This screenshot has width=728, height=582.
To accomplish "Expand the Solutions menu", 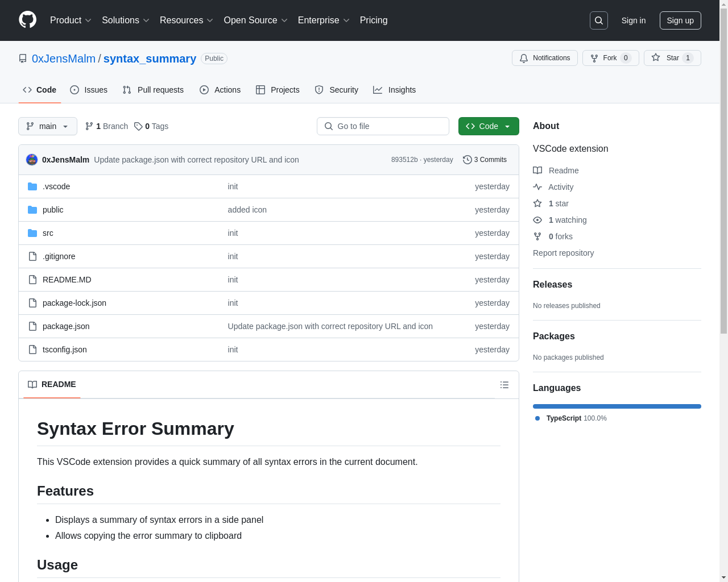I will (126, 20).
